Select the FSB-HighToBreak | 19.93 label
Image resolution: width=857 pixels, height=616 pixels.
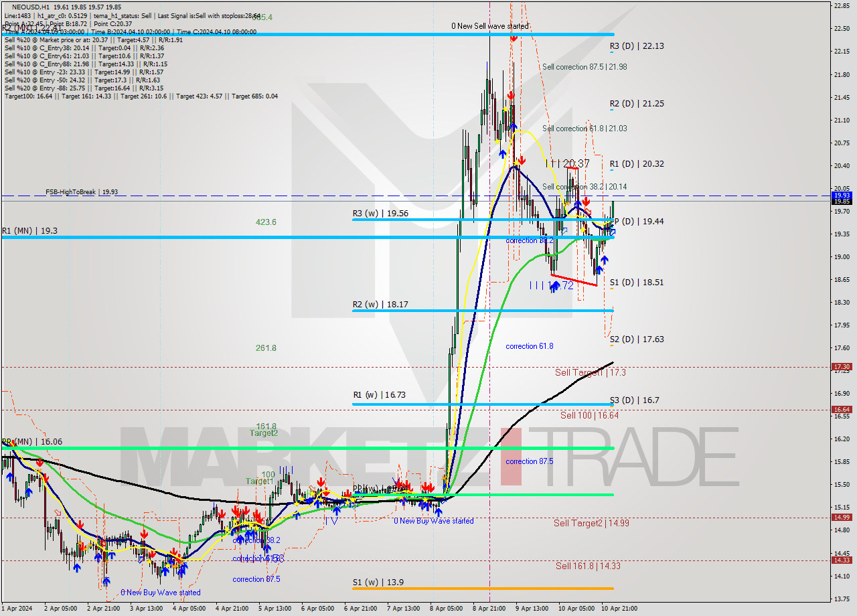click(x=82, y=192)
